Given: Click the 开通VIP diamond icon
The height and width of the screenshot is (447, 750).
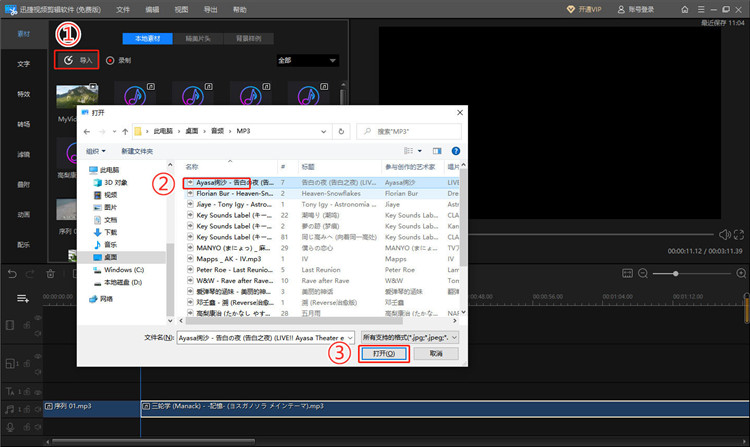Looking at the screenshot, I should point(570,9).
